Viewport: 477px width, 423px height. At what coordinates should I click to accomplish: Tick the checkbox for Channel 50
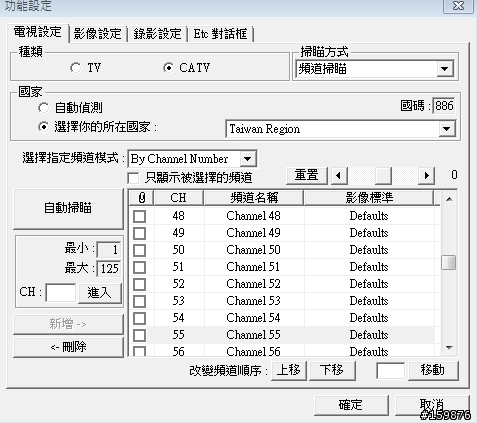(x=139, y=250)
